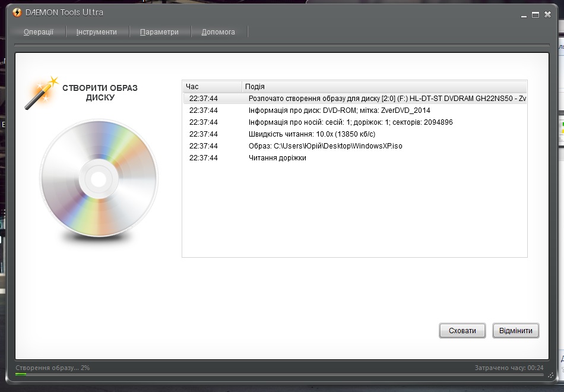Select the 'Розпочато створення образу' log entry
The width and height of the screenshot is (564, 392).
point(354,99)
